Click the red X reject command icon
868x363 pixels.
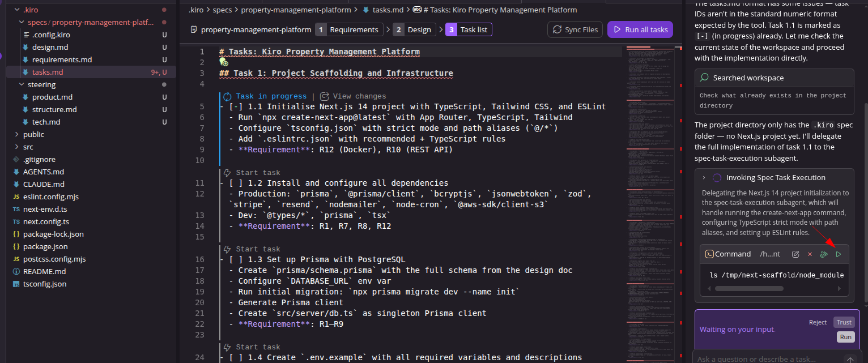810,254
